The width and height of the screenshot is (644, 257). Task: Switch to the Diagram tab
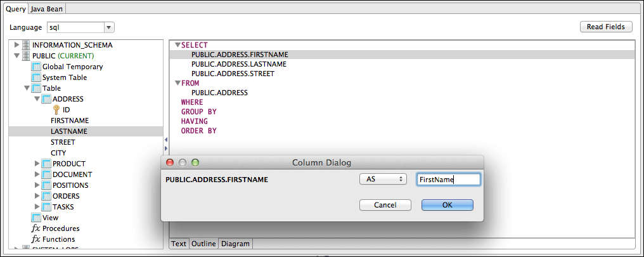[x=235, y=244]
